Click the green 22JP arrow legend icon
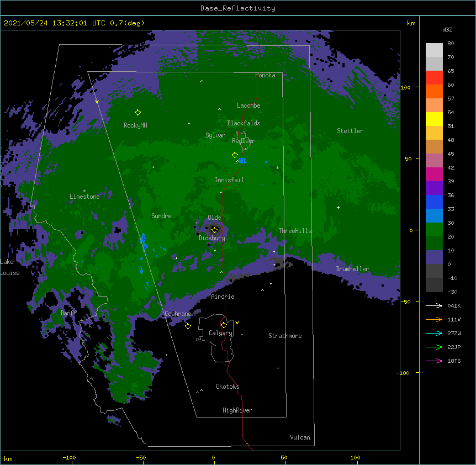476x465 pixels. pos(434,347)
